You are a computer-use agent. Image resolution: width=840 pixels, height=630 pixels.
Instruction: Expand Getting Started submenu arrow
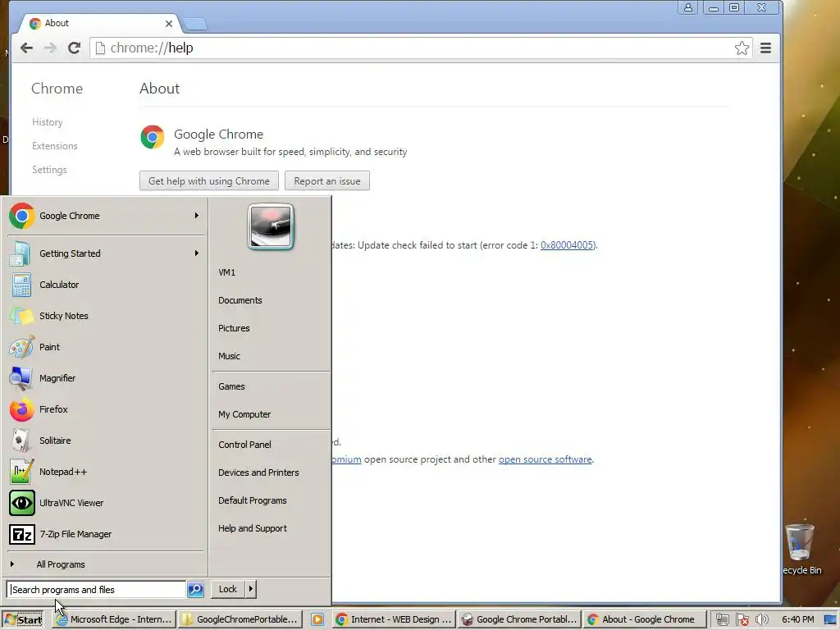tap(197, 253)
